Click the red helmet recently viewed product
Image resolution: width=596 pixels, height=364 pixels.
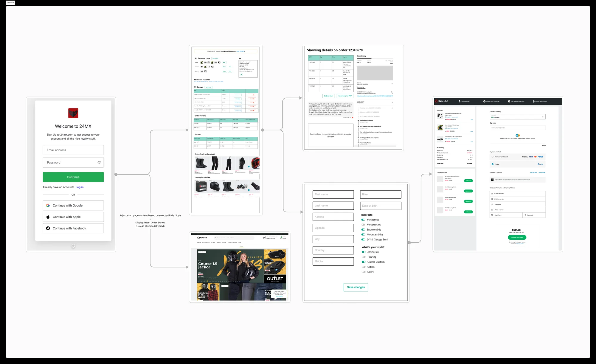[255, 163]
